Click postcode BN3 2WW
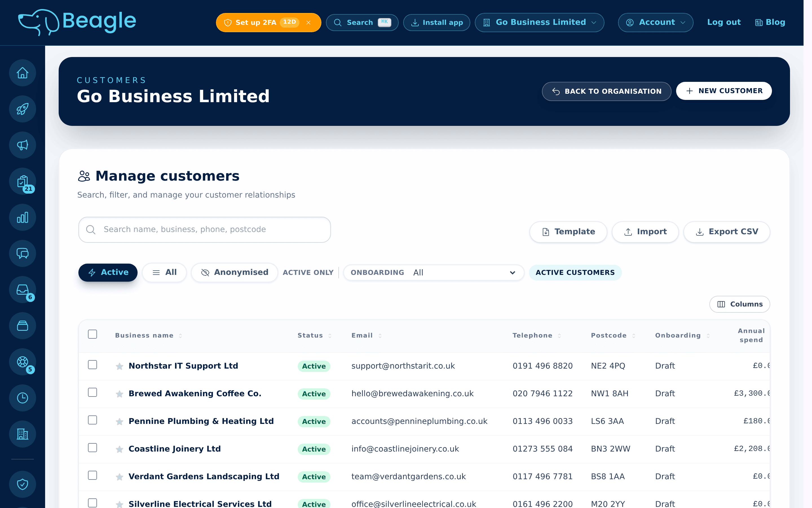Screen dimensions: 812x508 610,449
